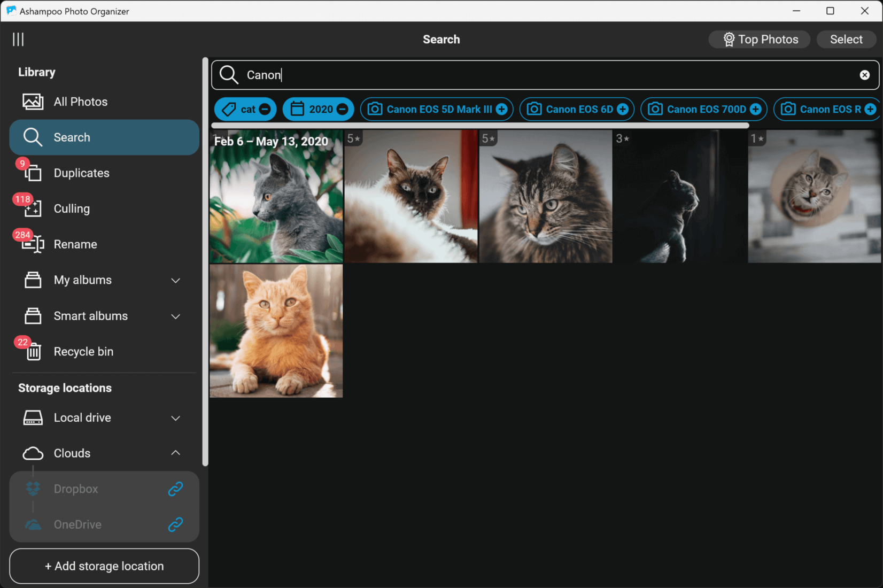Add the Canon EOS 6D camera filter
The height and width of the screenshot is (588, 883).
point(622,109)
